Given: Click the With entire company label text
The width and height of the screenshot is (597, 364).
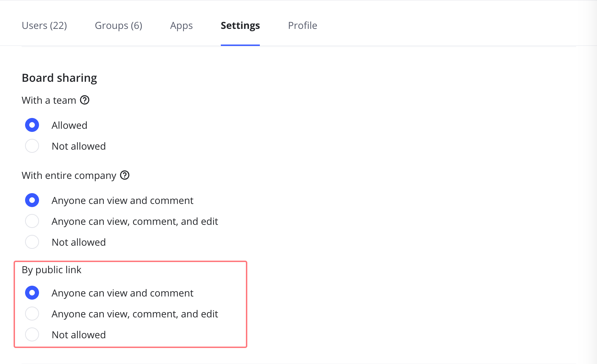Looking at the screenshot, I should (69, 176).
